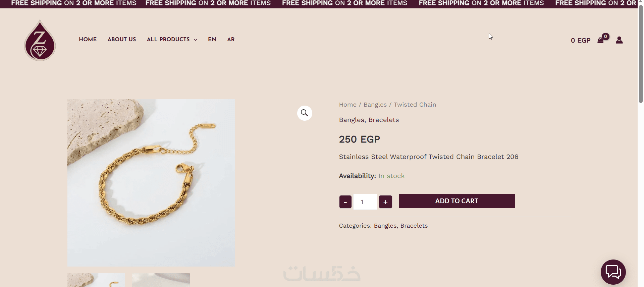Screen dimensions: 644x287
Task: Open the shopping cart bag icon
Action: coord(600,40)
